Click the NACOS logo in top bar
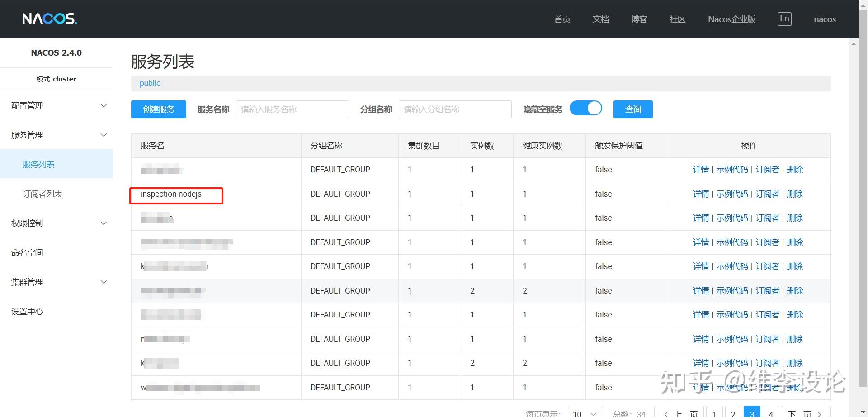The height and width of the screenshot is (417, 868). point(49,19)
